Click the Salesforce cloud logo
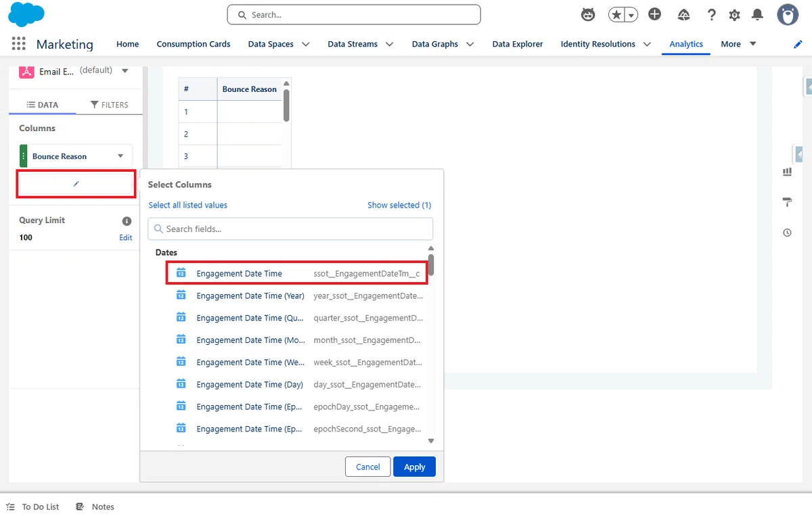The width and height of the screenshot is (812, 516). coord(26,14)
